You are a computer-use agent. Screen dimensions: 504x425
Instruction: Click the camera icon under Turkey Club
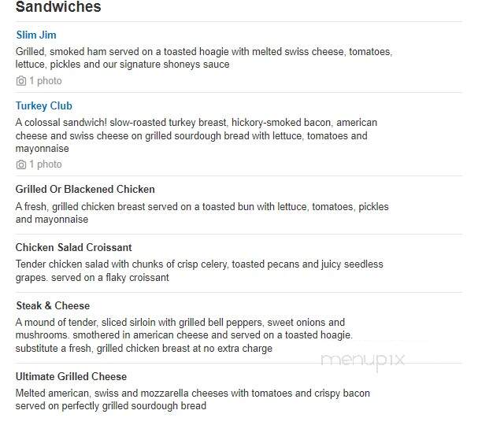coord(21,164)
